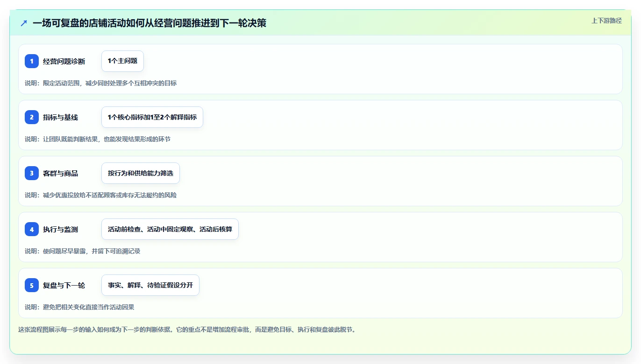The image size is (641, 364).
Task: Click the footer caption starting 这张流程图展示
Action: point(188,329)
